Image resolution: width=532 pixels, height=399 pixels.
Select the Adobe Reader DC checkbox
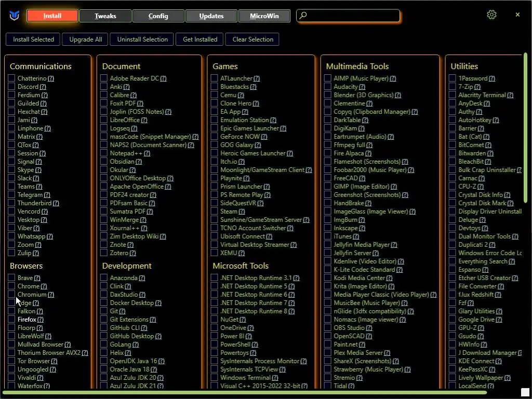104,78
